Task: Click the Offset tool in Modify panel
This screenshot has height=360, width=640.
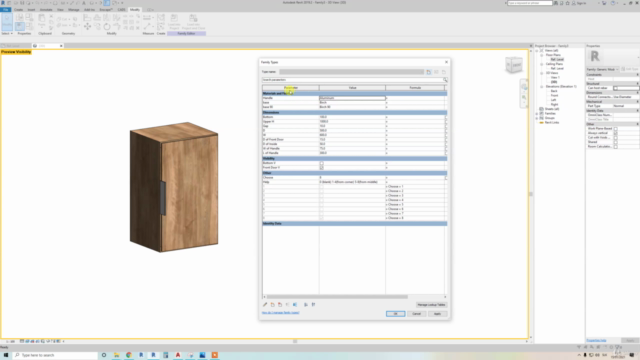Action: (x=97, y=18)
